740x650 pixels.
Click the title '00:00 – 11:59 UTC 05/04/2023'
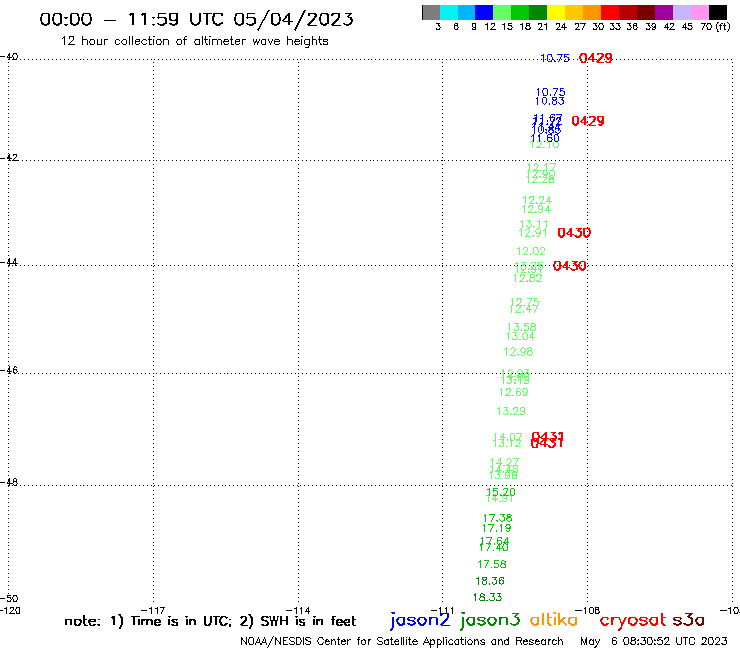click(196, 19)
